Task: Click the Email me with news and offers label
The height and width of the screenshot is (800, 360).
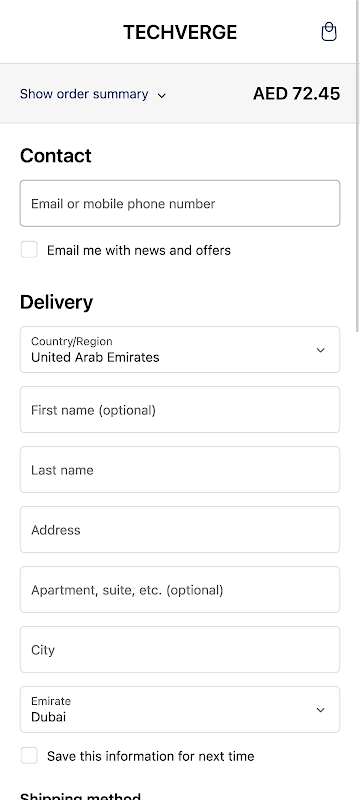Action: coord(139,251)
